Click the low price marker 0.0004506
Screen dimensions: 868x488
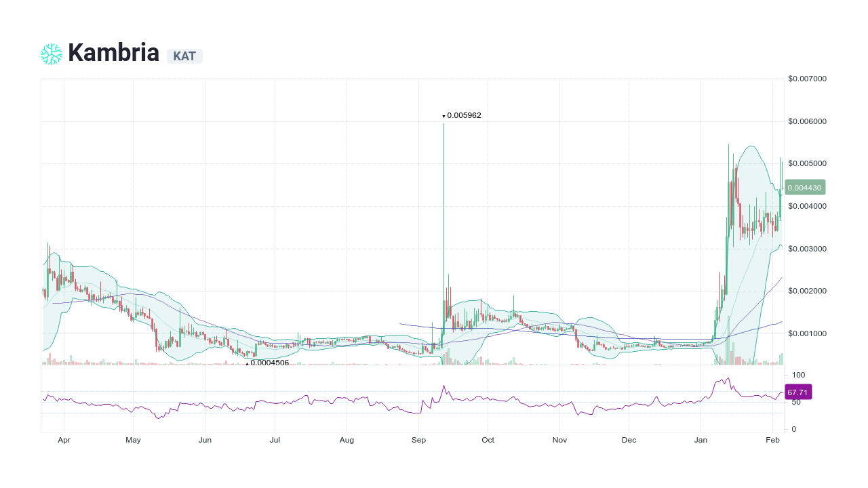(x=267, y=363)
